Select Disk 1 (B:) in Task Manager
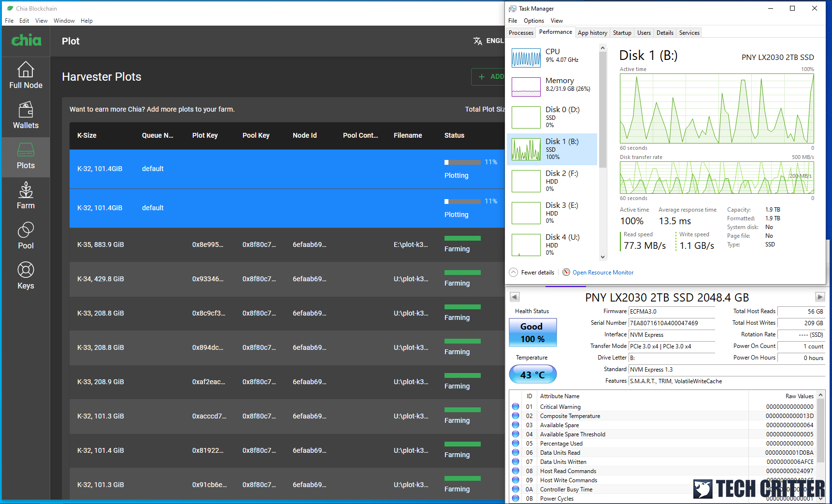This screenshot has width=832, height=504. coord(552,149)
